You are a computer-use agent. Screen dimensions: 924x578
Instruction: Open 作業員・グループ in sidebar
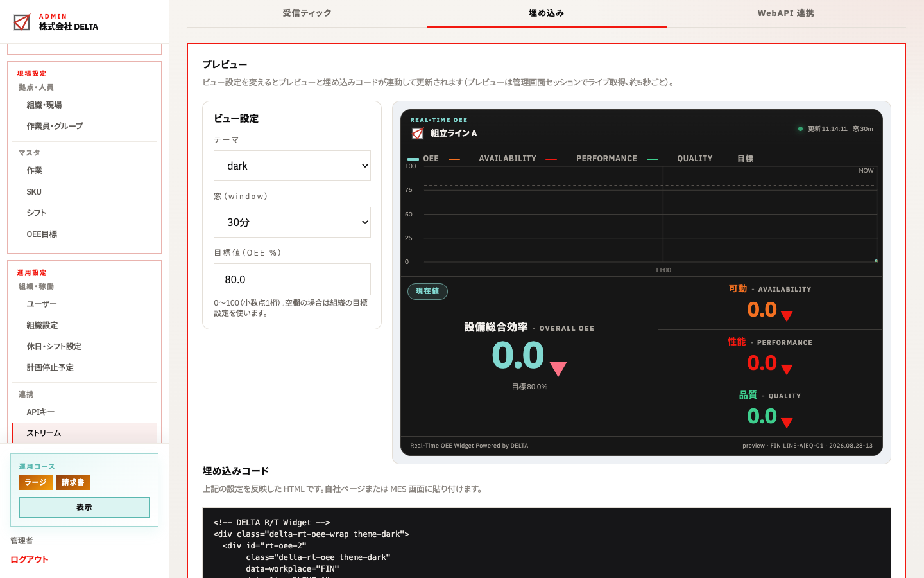84,127
